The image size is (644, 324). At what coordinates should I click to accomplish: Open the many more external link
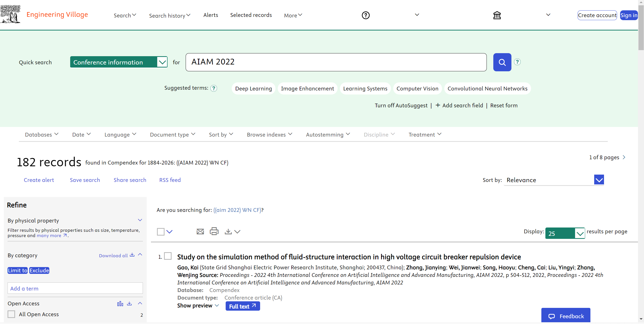coord(52,236)
